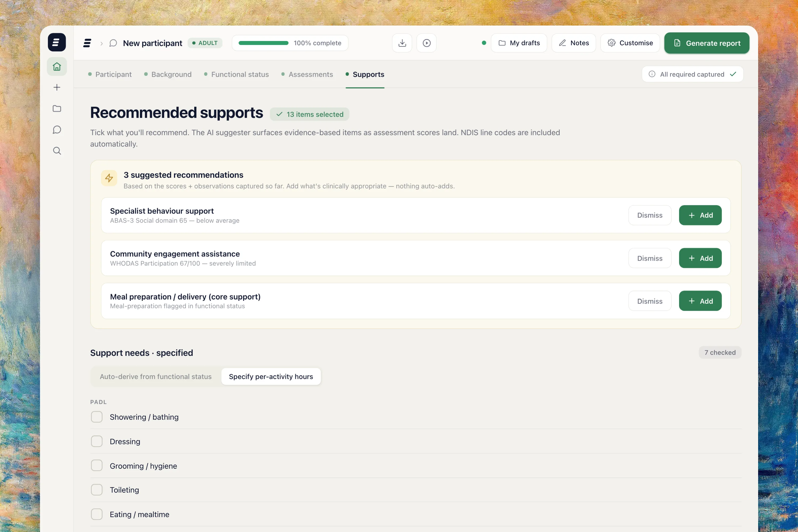Add Specialist behaviour support
Image resolution: width=798 pixels, height=532 pixels.
[x=700, y=215]
